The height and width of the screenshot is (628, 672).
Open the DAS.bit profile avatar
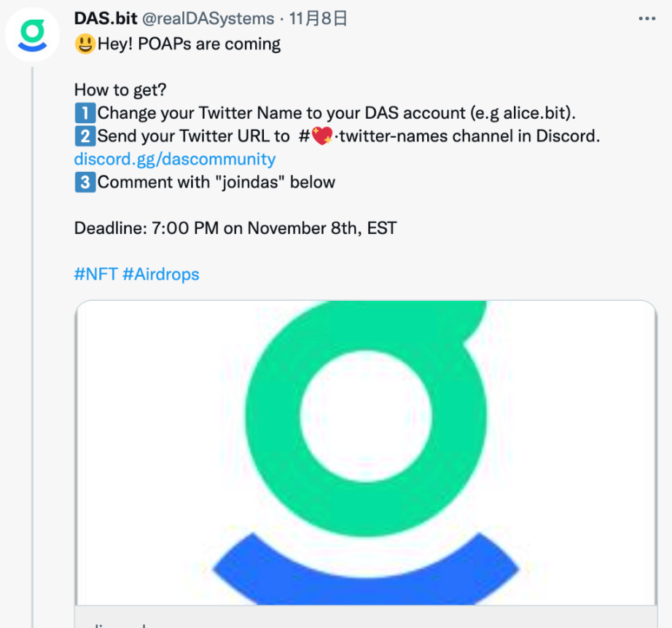32,34
